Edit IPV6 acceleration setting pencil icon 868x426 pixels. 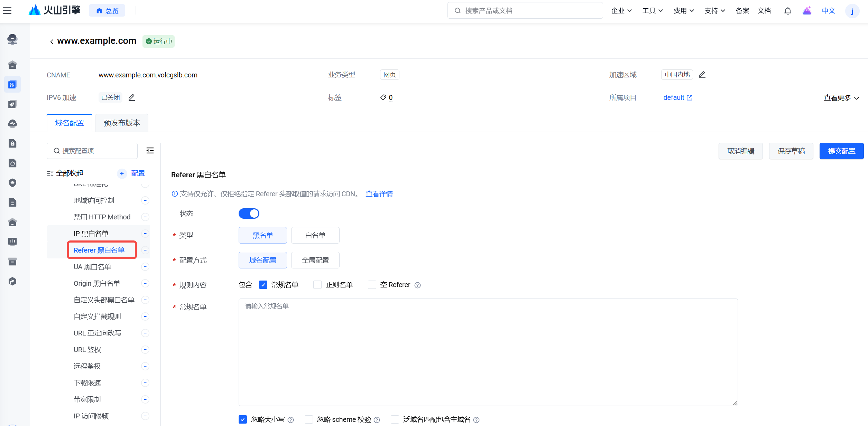pos(131,97)
